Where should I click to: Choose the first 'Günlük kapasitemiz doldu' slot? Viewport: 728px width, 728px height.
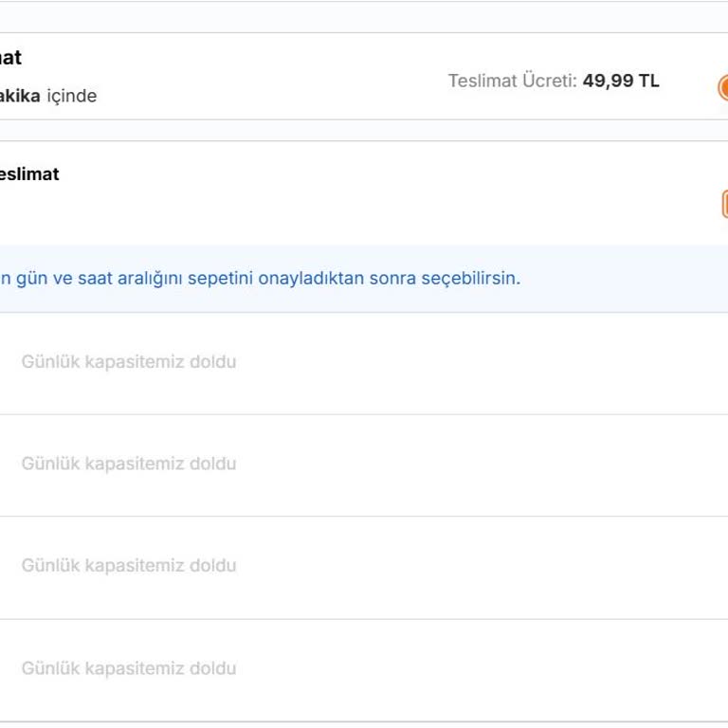click(x=129, y=362)
